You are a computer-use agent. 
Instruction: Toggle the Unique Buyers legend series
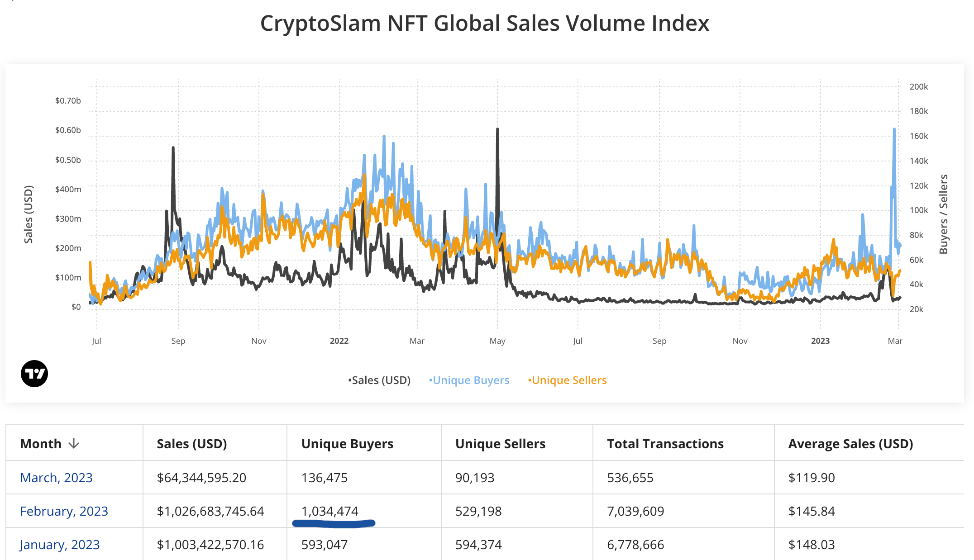coord(469,380)
